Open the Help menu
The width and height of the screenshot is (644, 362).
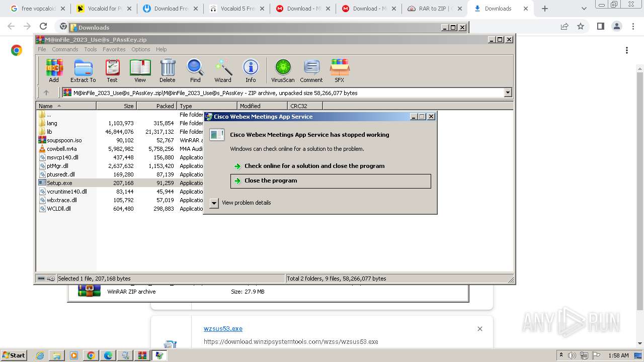point(161,49)
